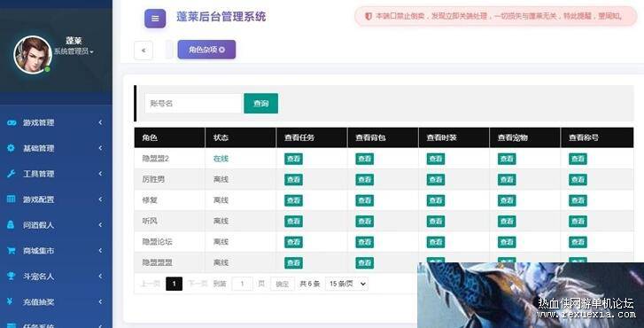This screenshot has height=328, width=644.
Task: Open 游戏管理 sidebar menu
Action: click(56, 122)
